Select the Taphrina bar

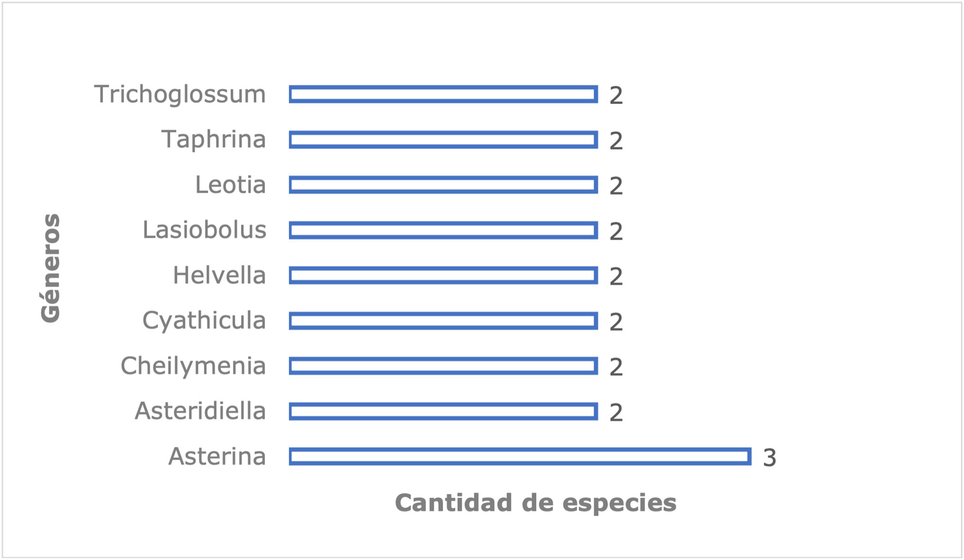click(443, 140)
